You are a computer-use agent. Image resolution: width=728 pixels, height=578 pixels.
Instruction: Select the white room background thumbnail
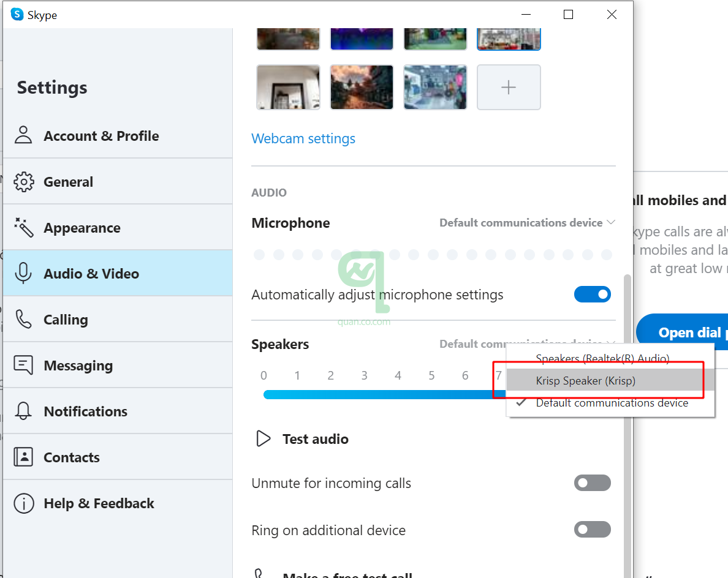pos(289,87)
